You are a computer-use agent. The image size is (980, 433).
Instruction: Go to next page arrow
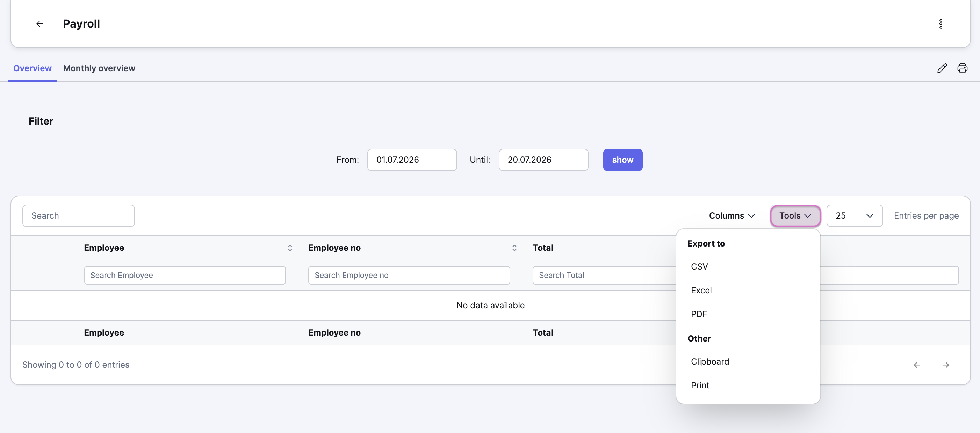[946, 365]
